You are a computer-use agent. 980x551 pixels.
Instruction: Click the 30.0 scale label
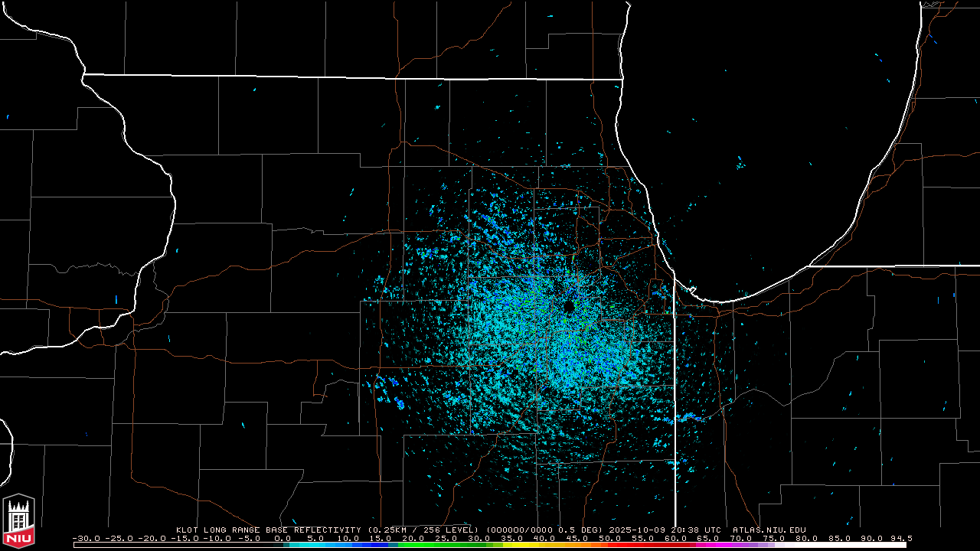479,539
